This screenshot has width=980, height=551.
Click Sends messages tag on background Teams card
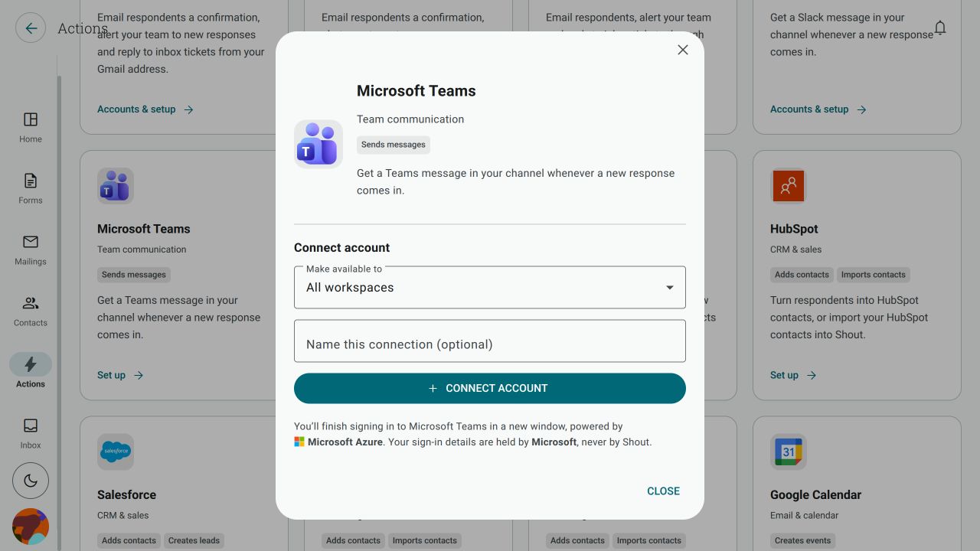point(134,275)
